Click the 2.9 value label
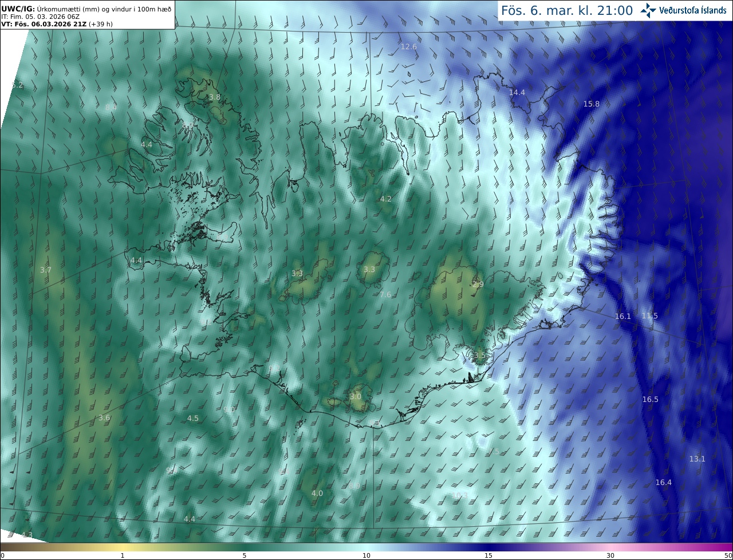The image size is (733, 560). point(478,284)
